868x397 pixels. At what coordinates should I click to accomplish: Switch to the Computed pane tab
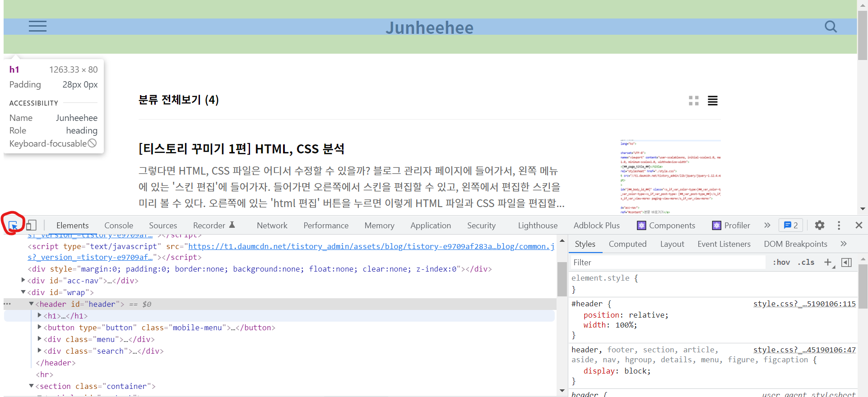[x=627, y=244]
